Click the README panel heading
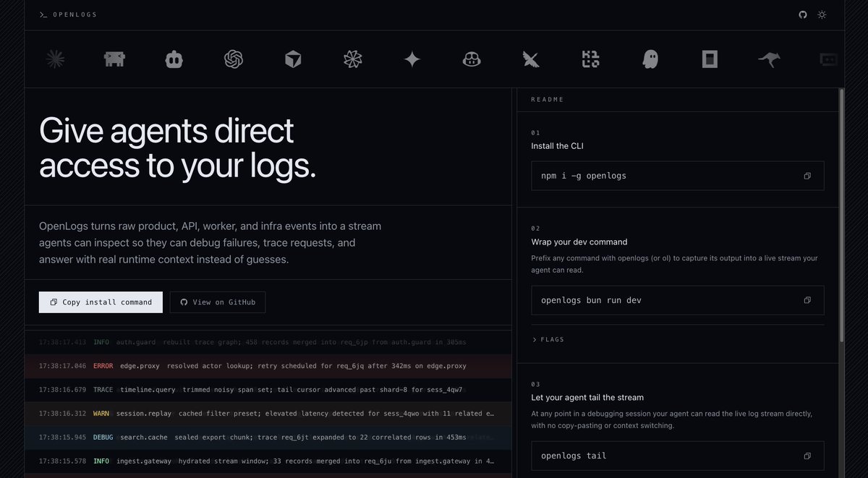 click(548, 99)
